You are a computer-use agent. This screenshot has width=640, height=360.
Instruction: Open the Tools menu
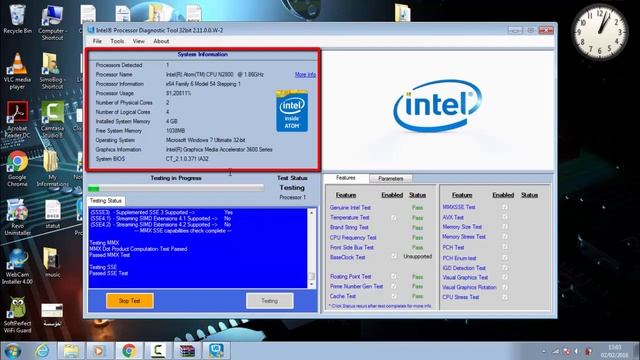coord(117,41)
